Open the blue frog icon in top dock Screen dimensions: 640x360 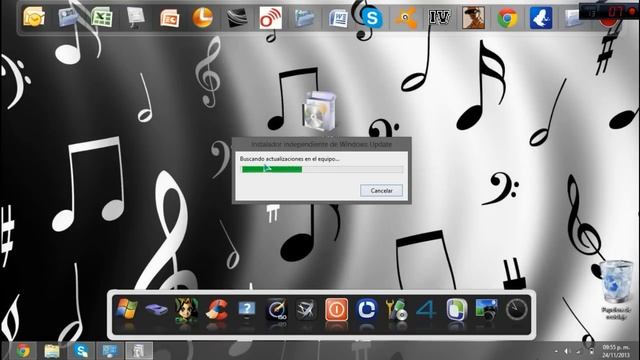(x=541, y=18)
